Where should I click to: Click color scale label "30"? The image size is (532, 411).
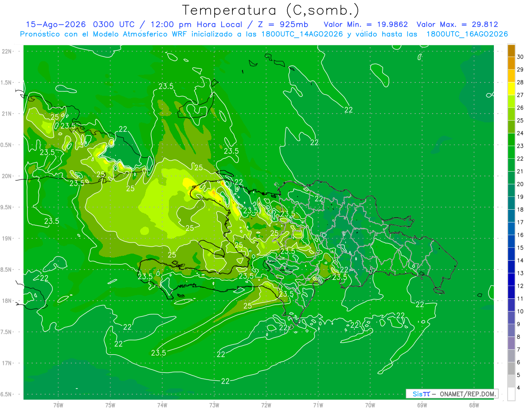click(x=521, y=57)
